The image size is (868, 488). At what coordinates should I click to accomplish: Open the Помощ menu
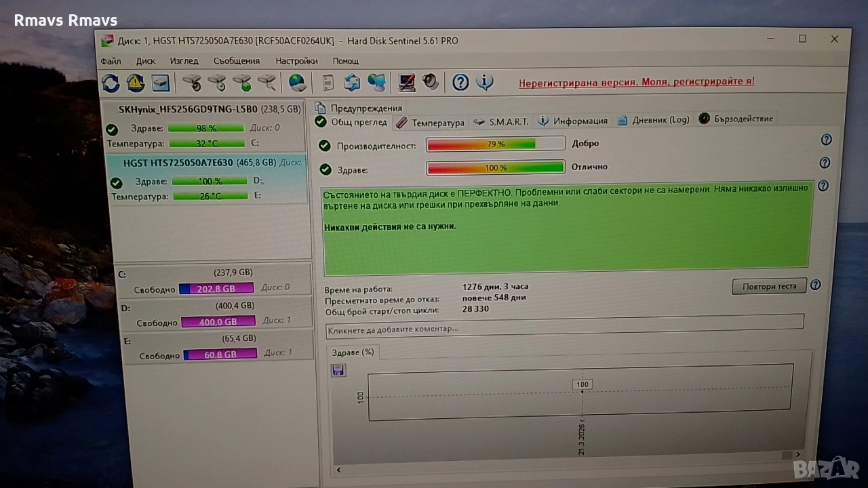346,61
